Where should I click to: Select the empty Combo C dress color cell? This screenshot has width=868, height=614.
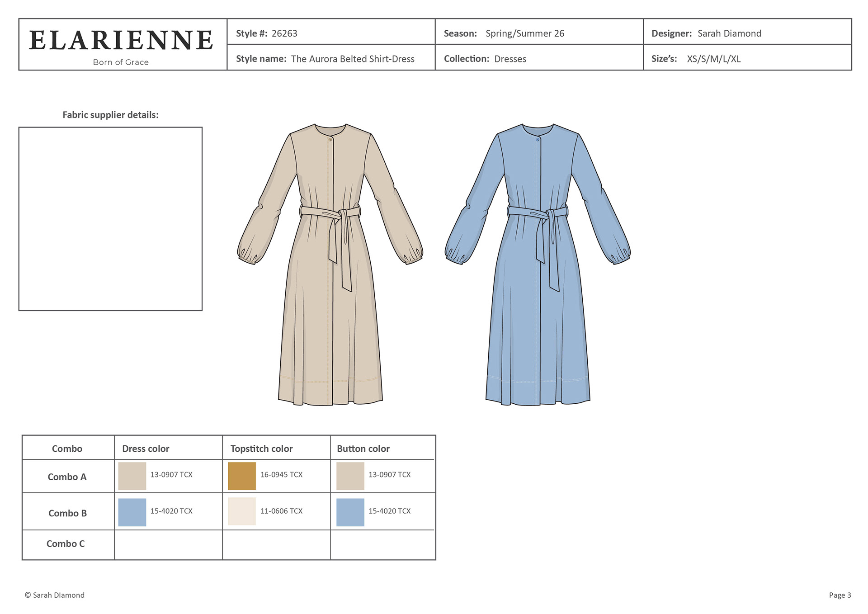click(168, 544)
